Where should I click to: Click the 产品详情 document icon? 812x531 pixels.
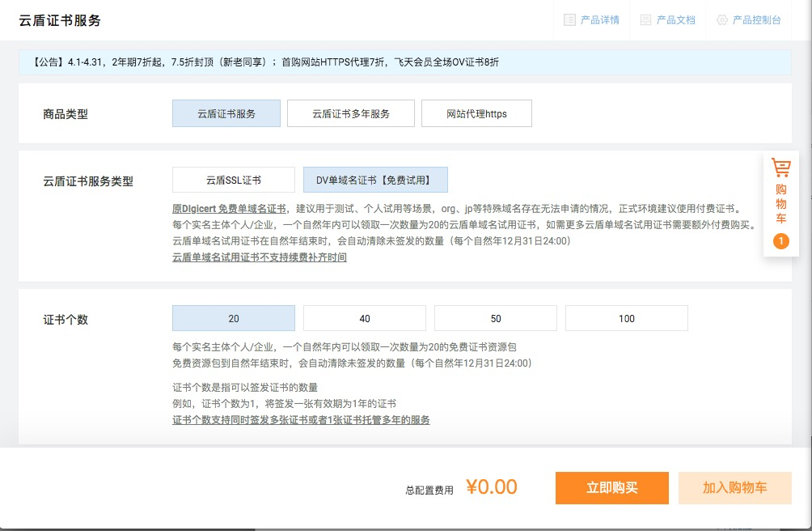pyautogui.click(x=569, y=20)
